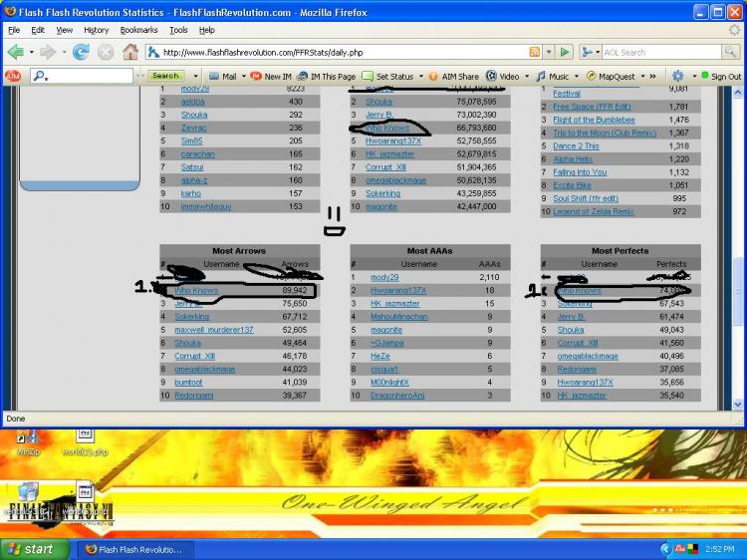Open the Bookmarks menu
The width and height of the screenshot is (747, 560).
[x=138, y=30]
